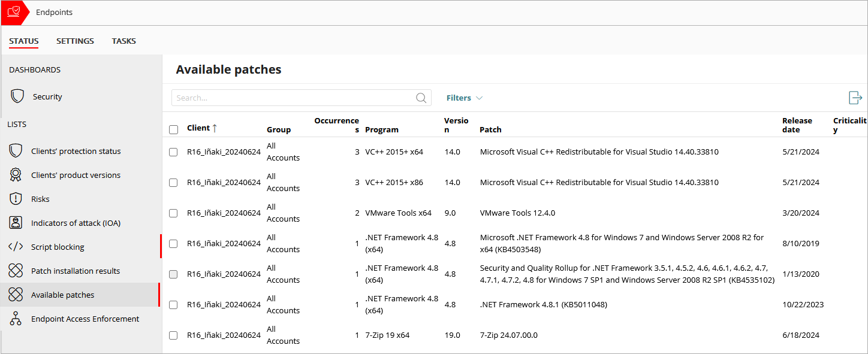
Task: Click the Clients' product versions badge icon
Action: [16, 175]
